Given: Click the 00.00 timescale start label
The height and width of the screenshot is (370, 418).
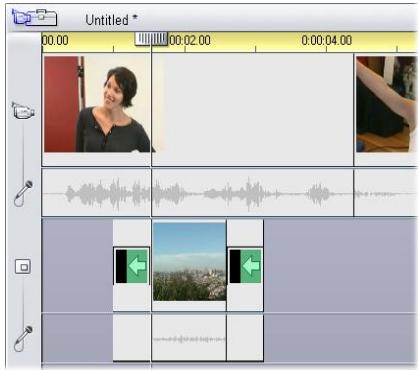Looking at the screenshot, I should coord(55,40).
